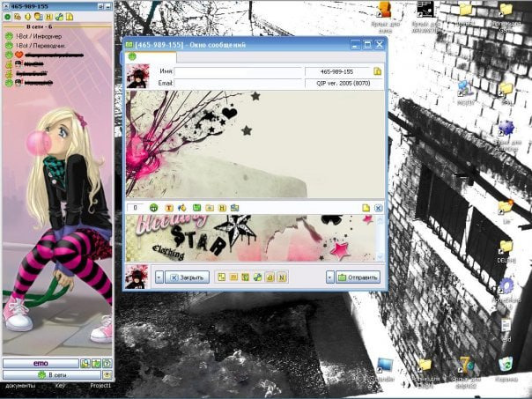532x399 pixels.
Task: Click the clear text X icon above the input
Action: point(379,208)
